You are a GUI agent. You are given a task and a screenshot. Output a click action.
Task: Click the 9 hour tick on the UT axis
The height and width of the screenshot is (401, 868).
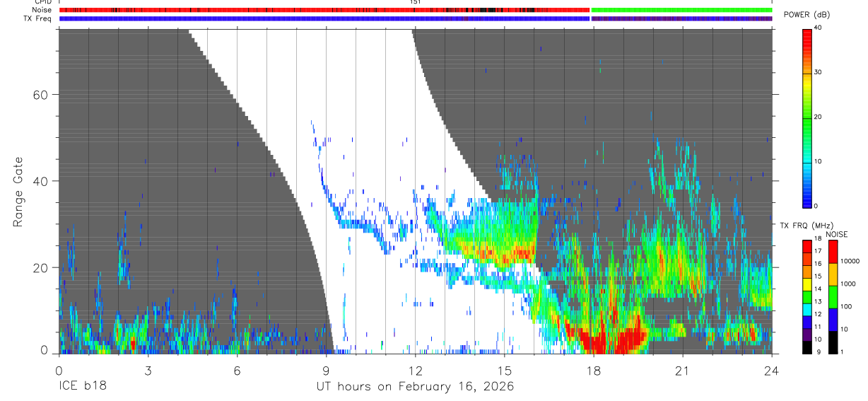click(x=326, y=371)
